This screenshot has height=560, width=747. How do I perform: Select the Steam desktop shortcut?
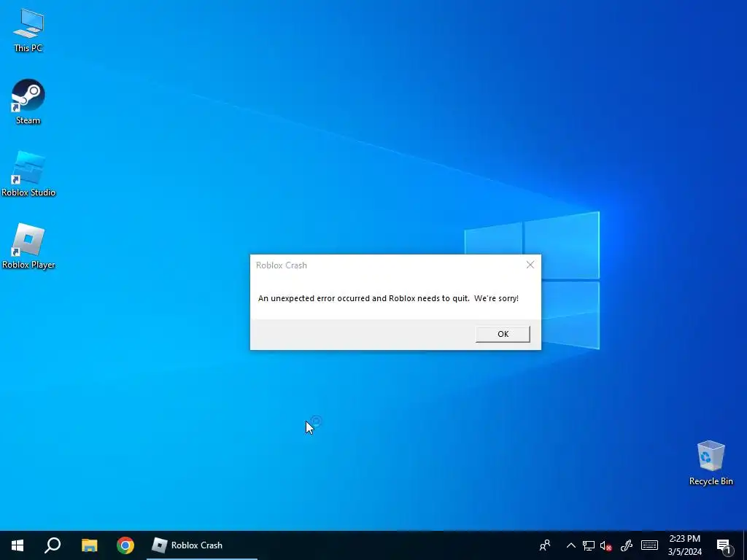tap(28, 102)
